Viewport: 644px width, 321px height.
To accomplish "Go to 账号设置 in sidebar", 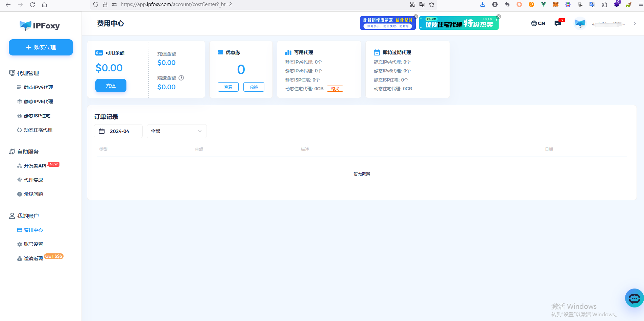I will pyautogui.click(x=33, y=244).
